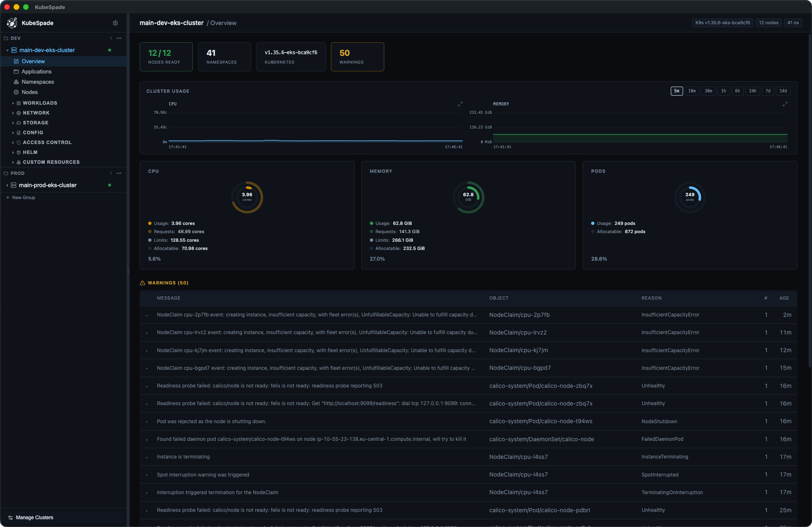Expand the STORAGE section
The height and width of the screenshot is (527, 812).
pos(13,123)
